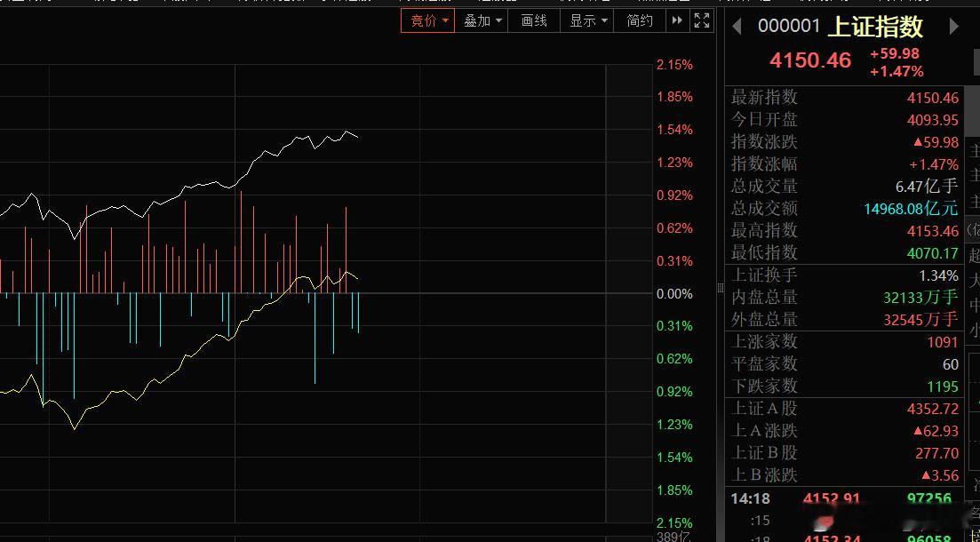The image size is (980, 542).
Task: Click 上B涨跌 value 3.56
Action: (x=942, y=475)
